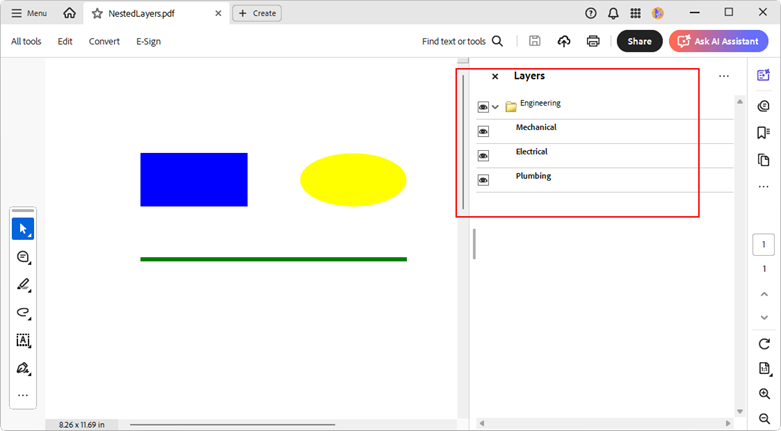This screenshot has width=781, height=431.
Task: Click the Rotate page icon
Action: pyautogui.click(x=763, y=344)
